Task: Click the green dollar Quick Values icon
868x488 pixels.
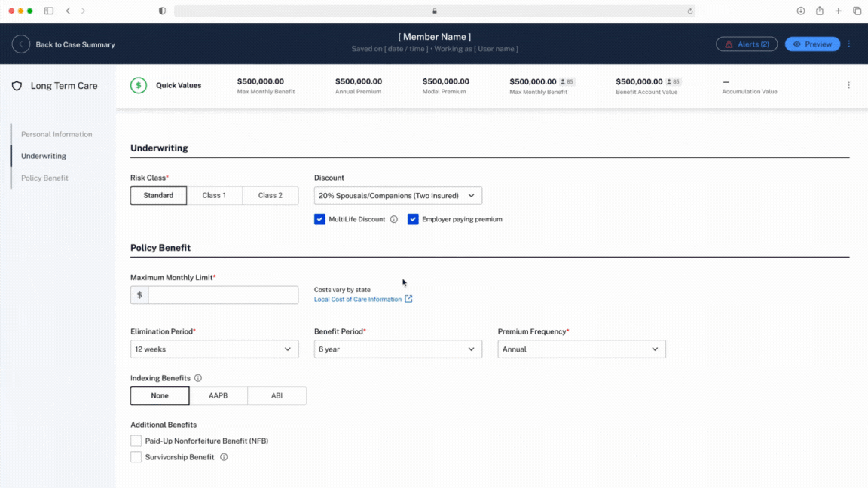Action: [x=139, y=85]
